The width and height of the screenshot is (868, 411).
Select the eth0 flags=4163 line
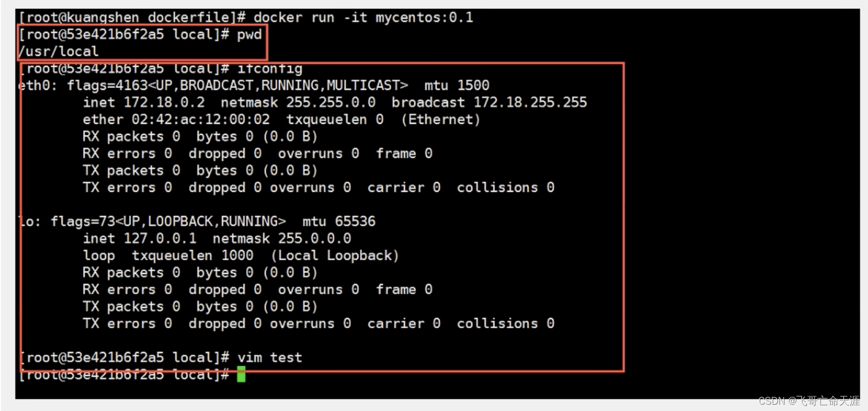pyautogui.click(x=254, y=85)
